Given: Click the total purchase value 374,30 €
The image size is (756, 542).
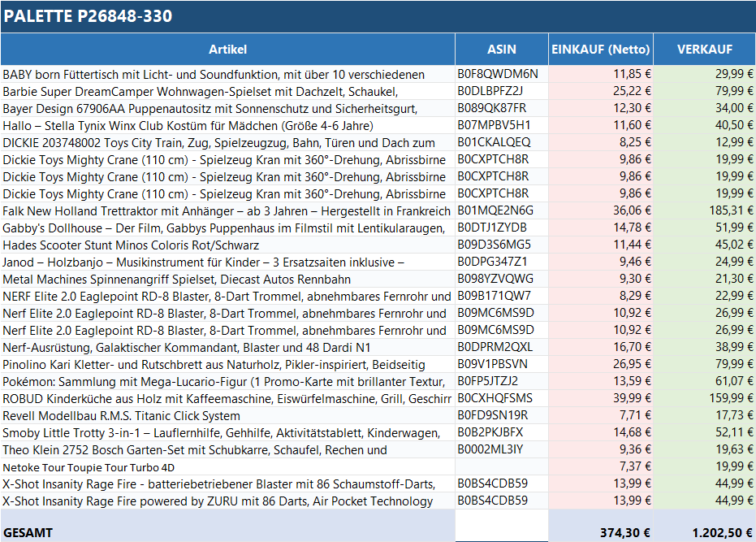Looking at the screenshot, I should pyautogui.click(x=601, y=532).
